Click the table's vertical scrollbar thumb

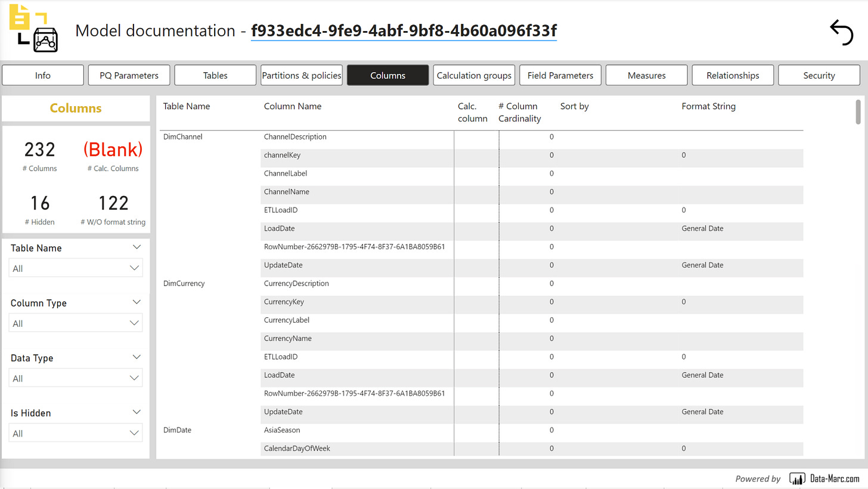[858, 112]
